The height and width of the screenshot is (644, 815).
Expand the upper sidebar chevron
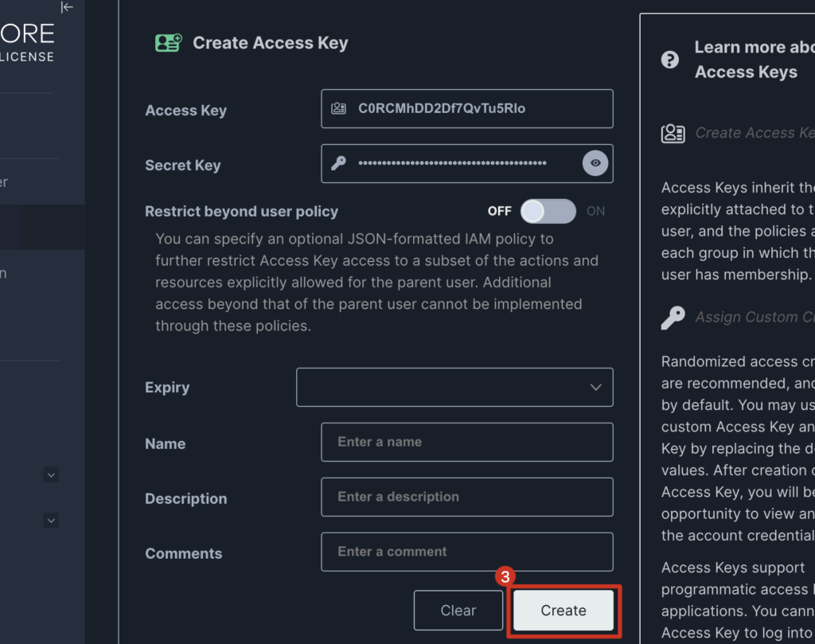click(51, 475)
